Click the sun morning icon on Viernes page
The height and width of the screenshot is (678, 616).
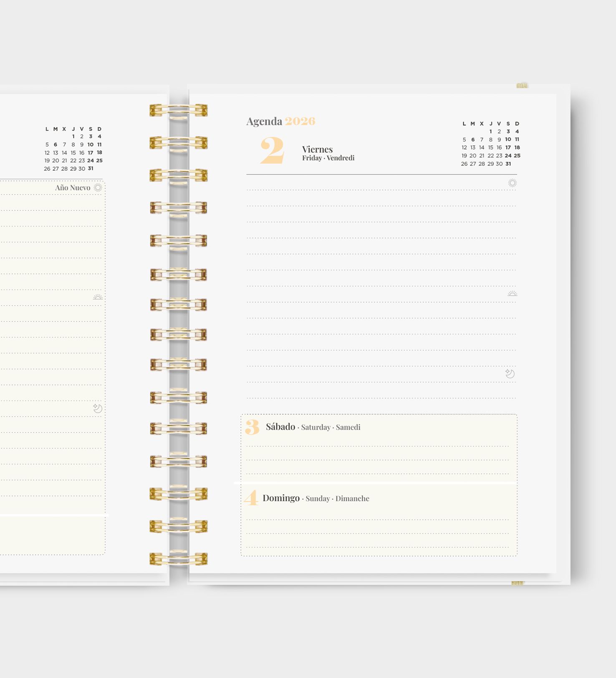[x=512, y=183]
